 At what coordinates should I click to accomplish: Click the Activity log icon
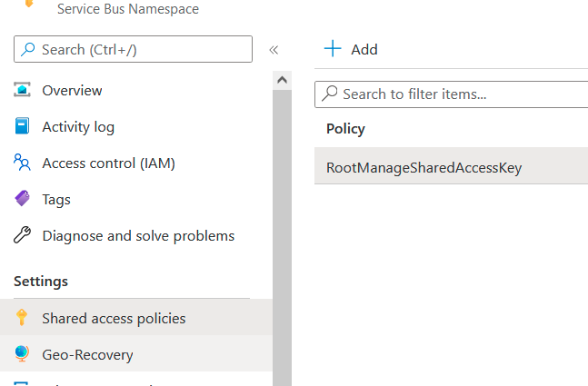coord(23,127)
